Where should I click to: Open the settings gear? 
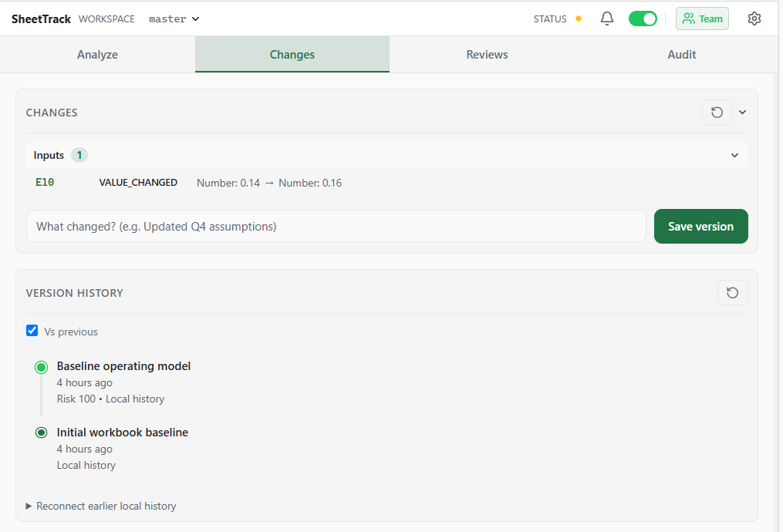(754, 19)
